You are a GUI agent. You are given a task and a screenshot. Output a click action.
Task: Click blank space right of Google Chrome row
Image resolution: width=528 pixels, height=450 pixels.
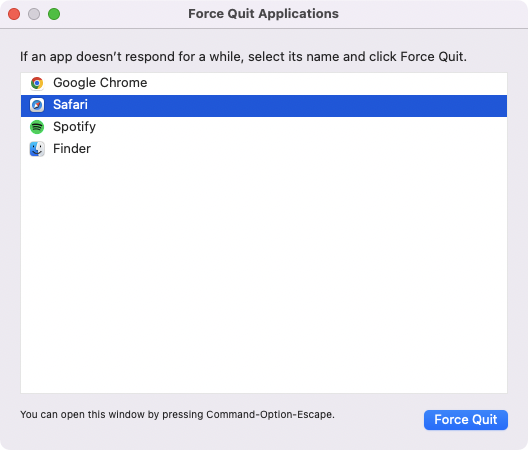point(327,83)
